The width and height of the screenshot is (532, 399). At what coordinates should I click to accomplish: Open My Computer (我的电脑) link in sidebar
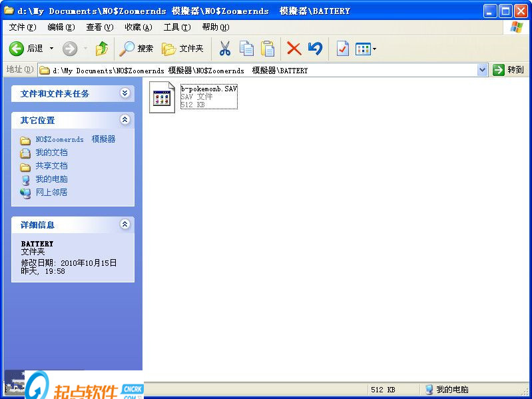[x=51, y=179]
